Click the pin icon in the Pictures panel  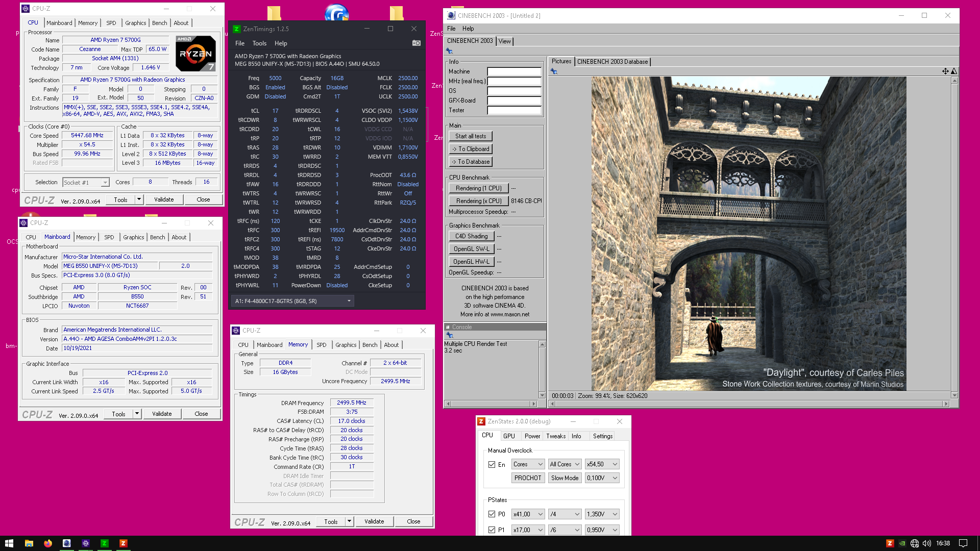(x=554, y=71)
